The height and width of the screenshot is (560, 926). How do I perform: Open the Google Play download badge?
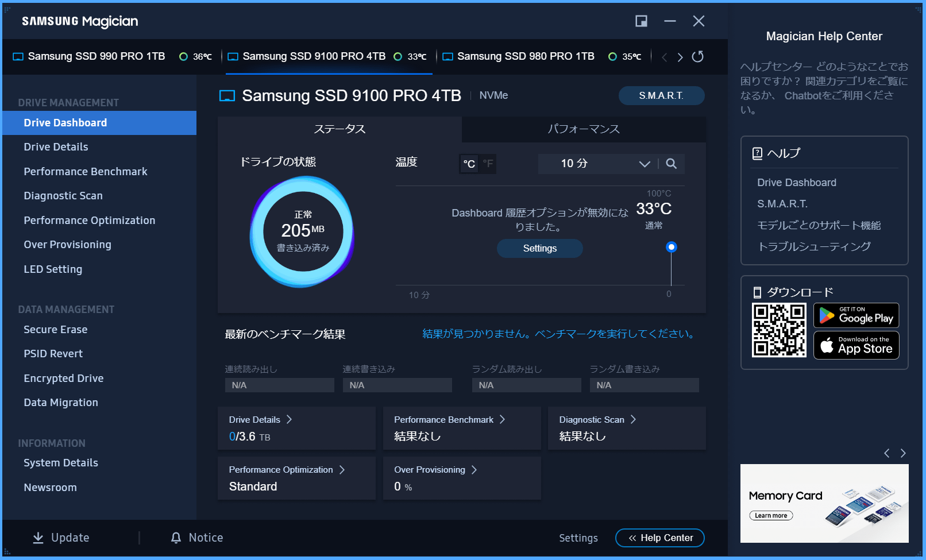pos(856,315)
